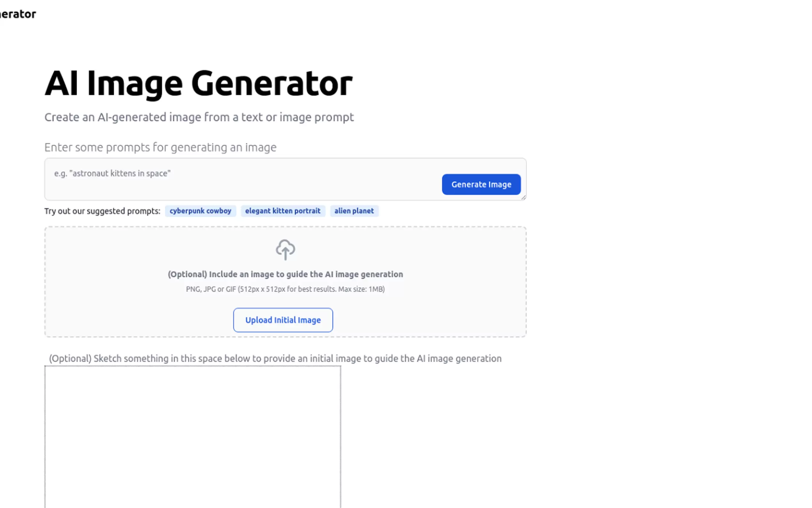Click the 'Enter some prompts' label
This screenshot has height=508, width=812.
160,147
